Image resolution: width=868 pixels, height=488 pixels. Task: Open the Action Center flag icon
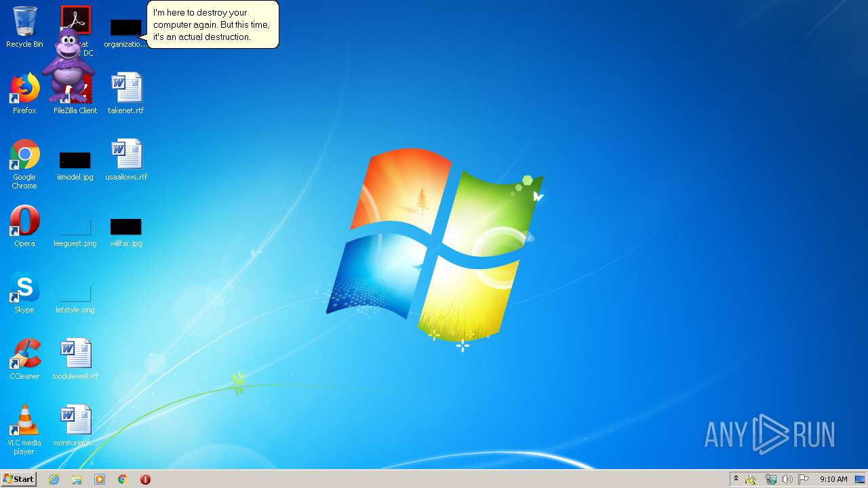[804, 479]
